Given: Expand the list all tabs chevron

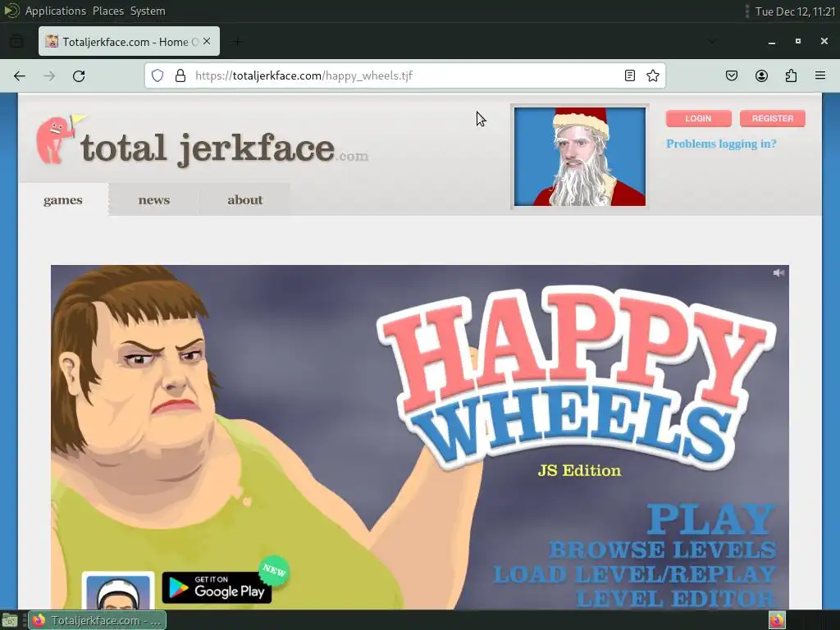Looking at the screenshot, I should 712,41.
